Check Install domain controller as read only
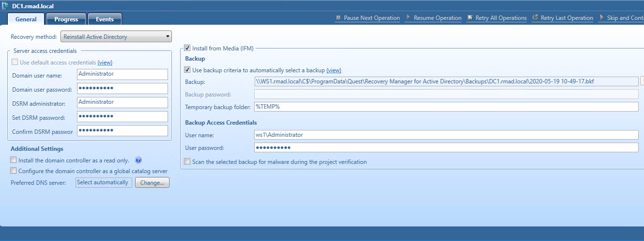 point(14,160)
